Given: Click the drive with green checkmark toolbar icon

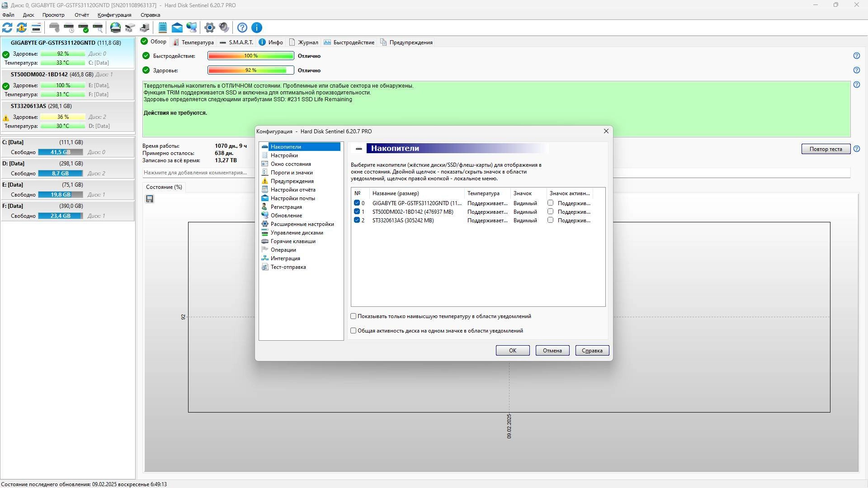Looking at the screenshot, I should pos(83,28).
